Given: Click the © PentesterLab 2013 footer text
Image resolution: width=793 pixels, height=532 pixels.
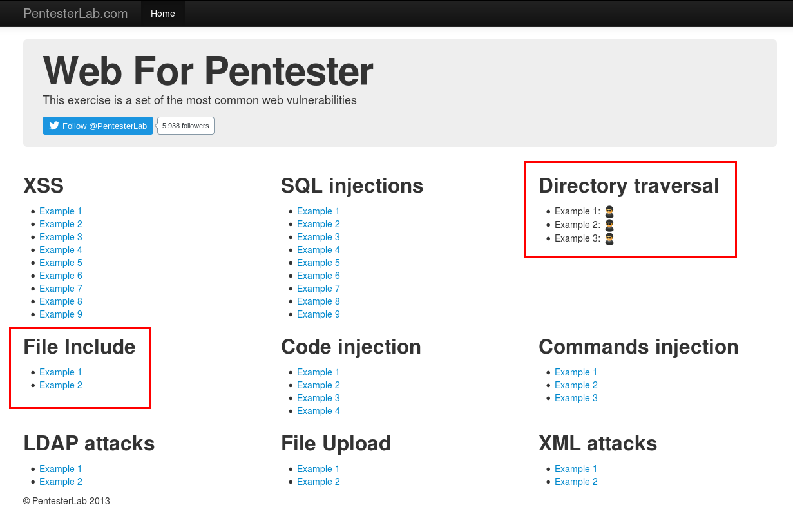Looking at the screenshot, I should (66, 500).
